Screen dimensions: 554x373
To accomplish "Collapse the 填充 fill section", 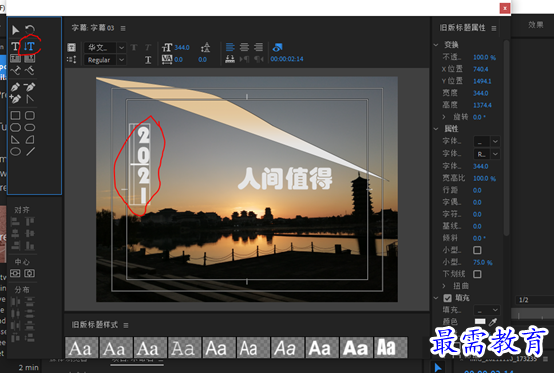I will [436, 298].
